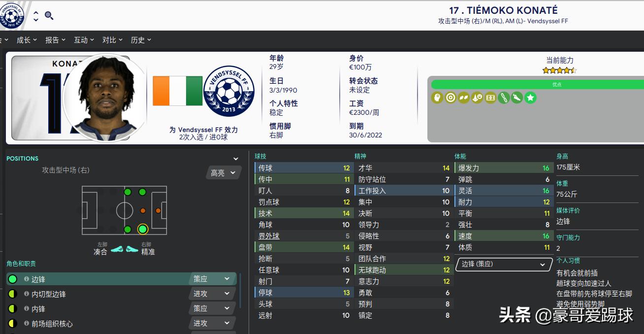Click the target icon among the strengths icons
Viewport: 644px width, 334px height.
pos(451,98)
